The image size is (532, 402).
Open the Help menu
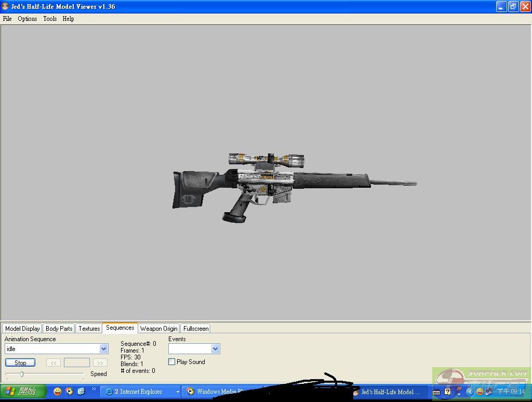coord(68,19)
